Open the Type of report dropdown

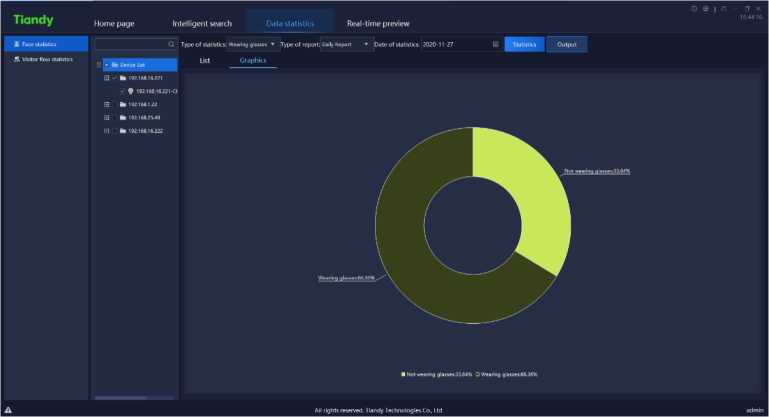click(344, 44)
